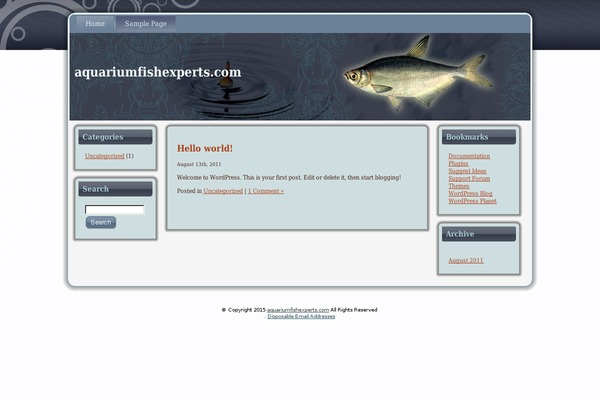Open Uncategorized link under the post

coord(223,191)
